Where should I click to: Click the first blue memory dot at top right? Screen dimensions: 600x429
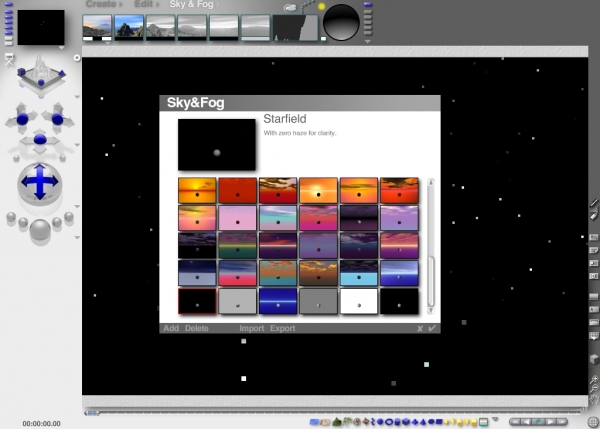(x=368, y=5)
